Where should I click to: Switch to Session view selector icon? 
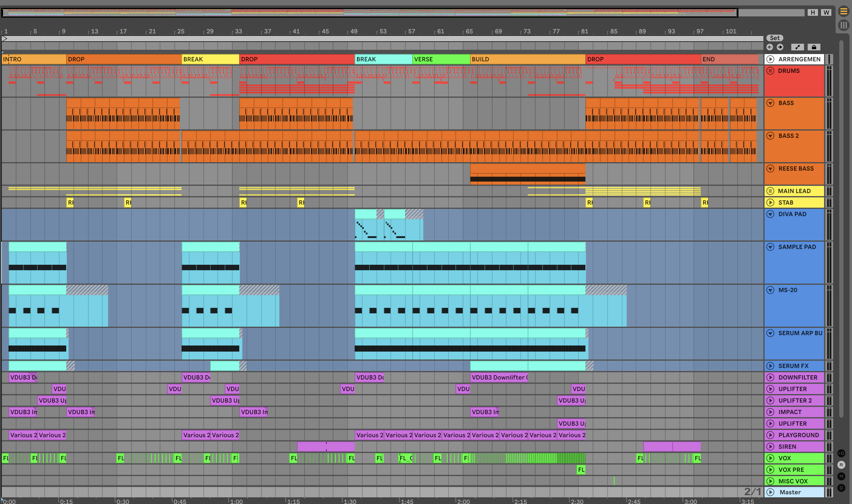coord(843,25)
